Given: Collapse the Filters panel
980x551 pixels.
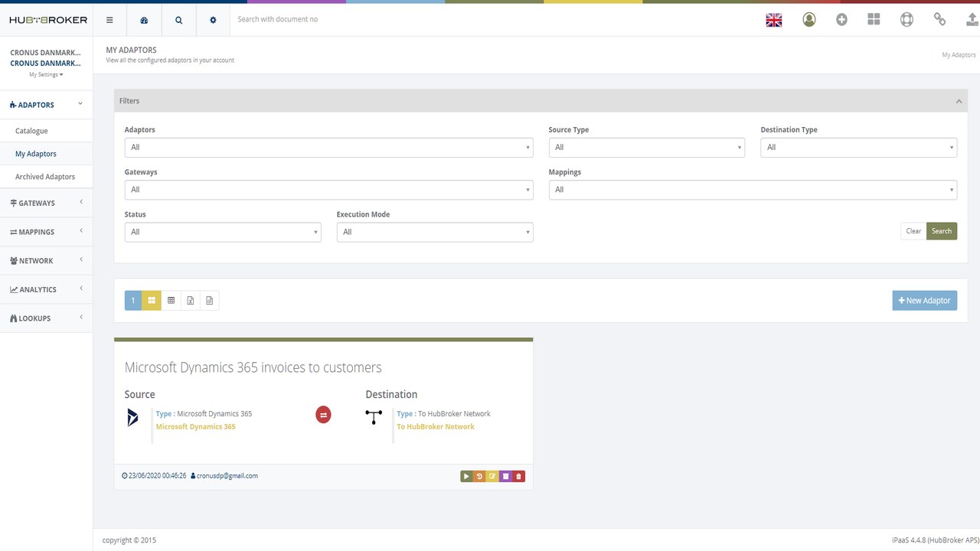Looking at the screenshot, I should 959,101.
